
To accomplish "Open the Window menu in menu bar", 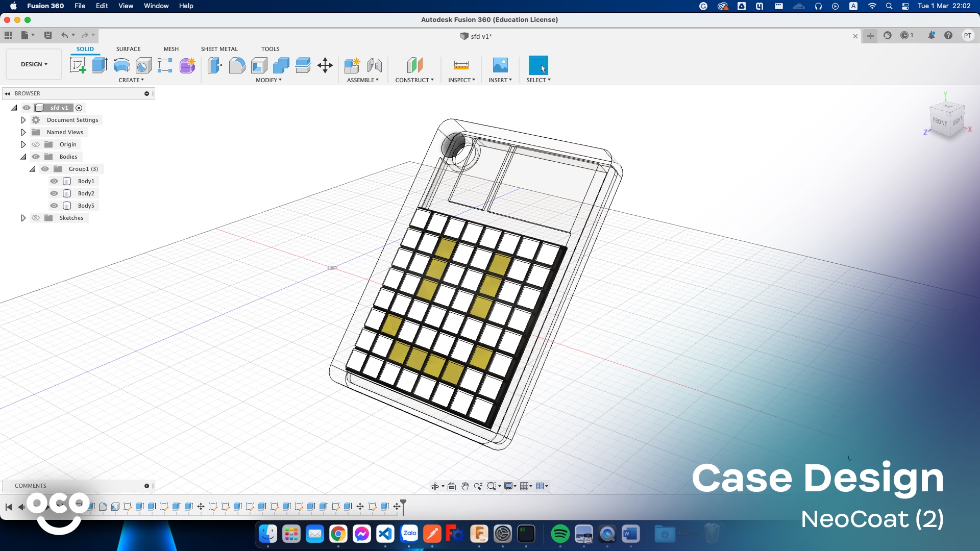I will [156, 6].
